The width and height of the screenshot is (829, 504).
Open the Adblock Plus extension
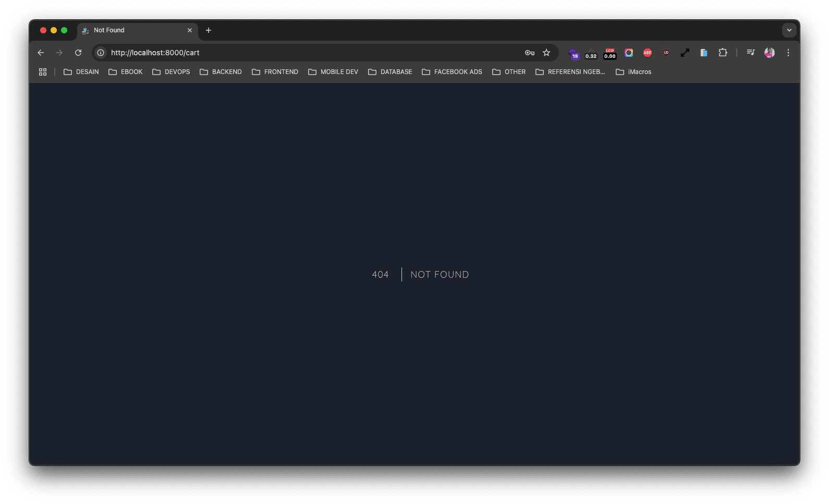pyautogui.click(x=648, y=53)
